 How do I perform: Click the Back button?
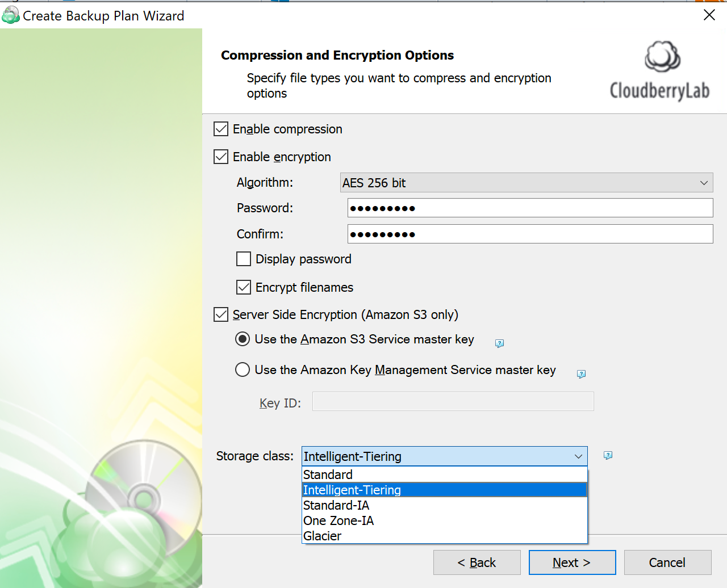coord(477,562)
